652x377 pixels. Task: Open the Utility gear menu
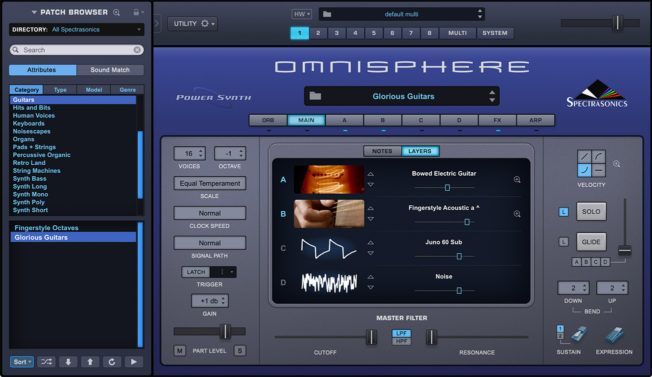192,24
